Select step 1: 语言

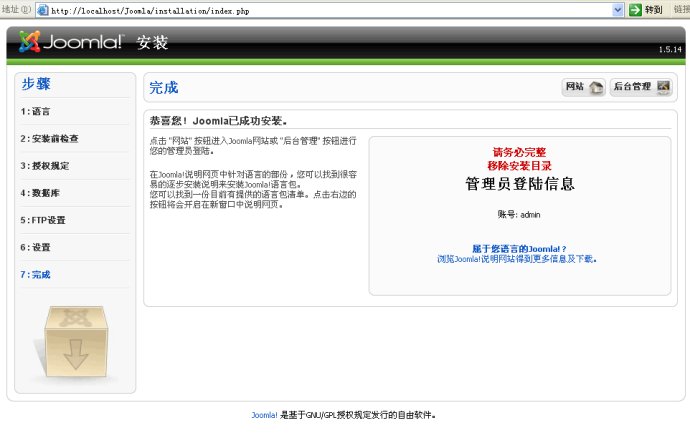[x=35, y=112]
